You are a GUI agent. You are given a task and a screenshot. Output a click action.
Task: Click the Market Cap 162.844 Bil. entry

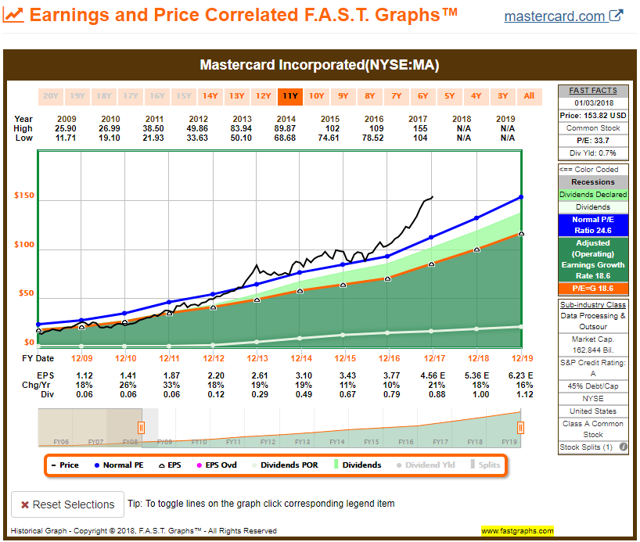pyautogui.click(x=593, y=344)
